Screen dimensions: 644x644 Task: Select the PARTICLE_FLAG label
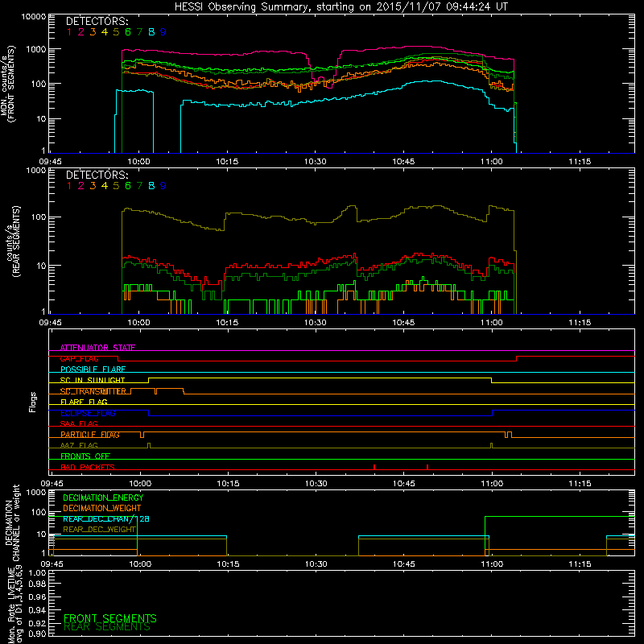coord(90,435)
